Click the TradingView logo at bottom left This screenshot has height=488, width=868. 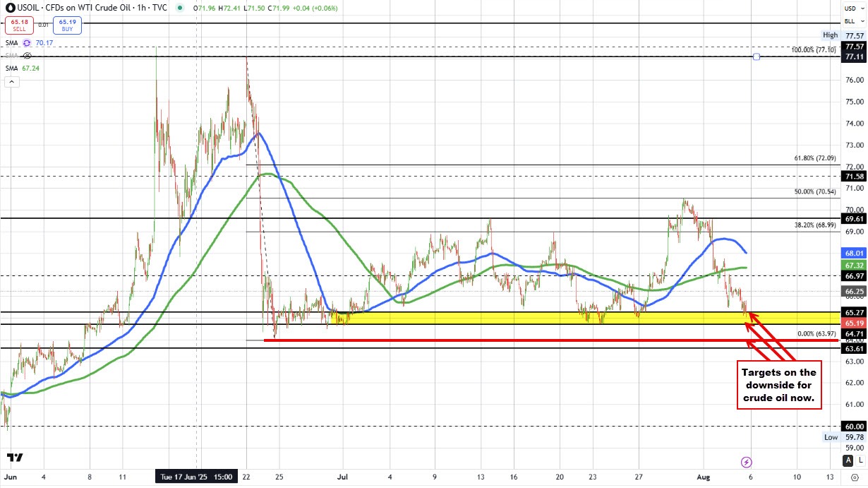click(x=16, y=458)
